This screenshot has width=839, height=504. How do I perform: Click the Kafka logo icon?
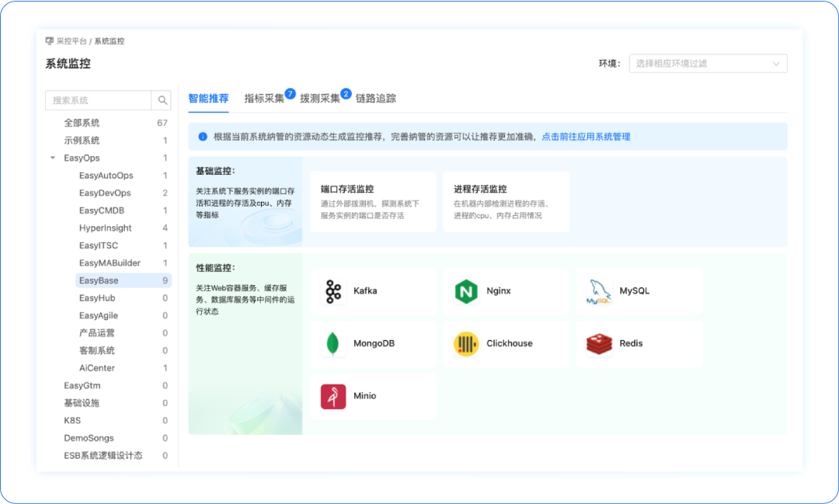pyautogui.click(x=333, y=291)
